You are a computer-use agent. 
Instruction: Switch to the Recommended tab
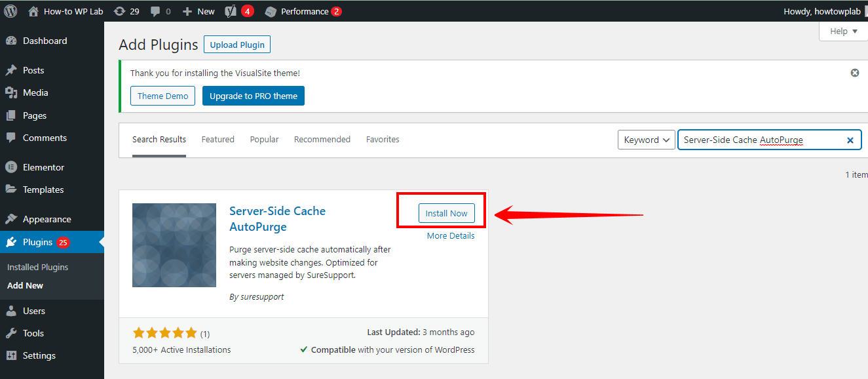click(x=322, y=140)
